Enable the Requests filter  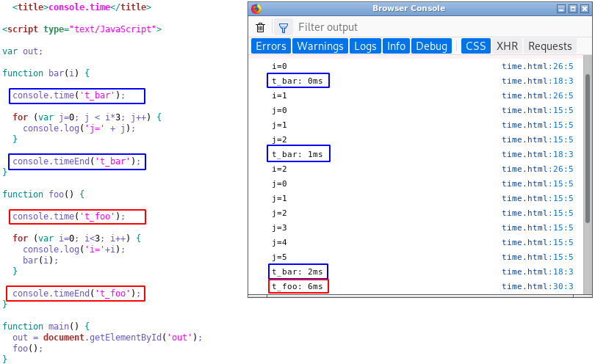(x=549, y=46)
